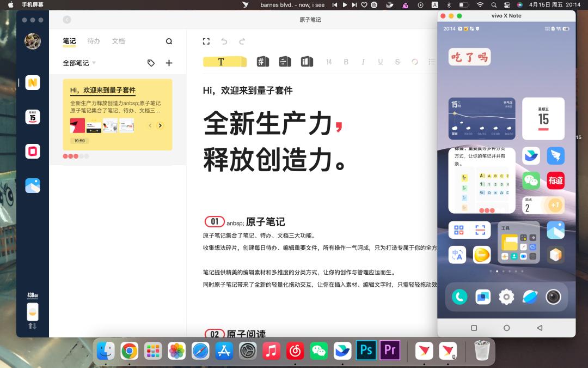
Task: Switch to the 文档 tab
Action: 118,41
